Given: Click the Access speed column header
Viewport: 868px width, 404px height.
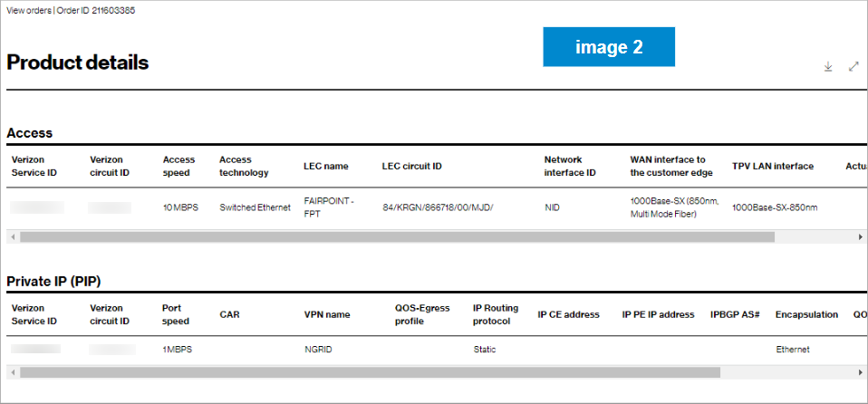Looking at the screenshot, I should point(178,166).
